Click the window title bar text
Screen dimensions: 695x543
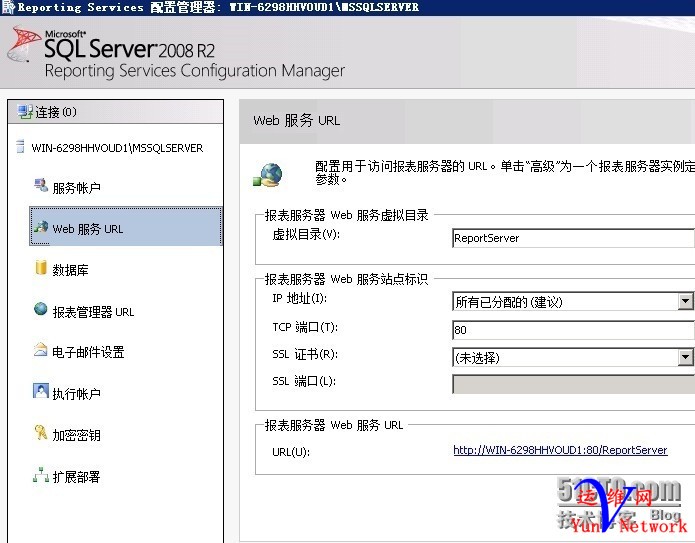[x=218, y=7]
